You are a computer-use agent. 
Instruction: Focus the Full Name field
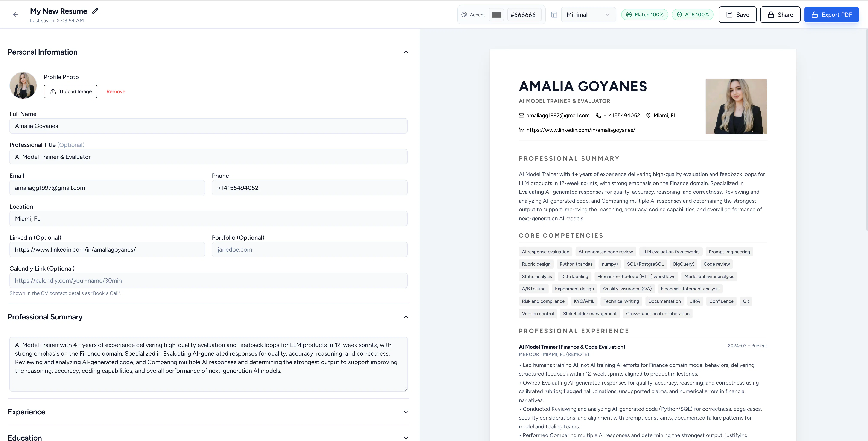tap(208, 126)
